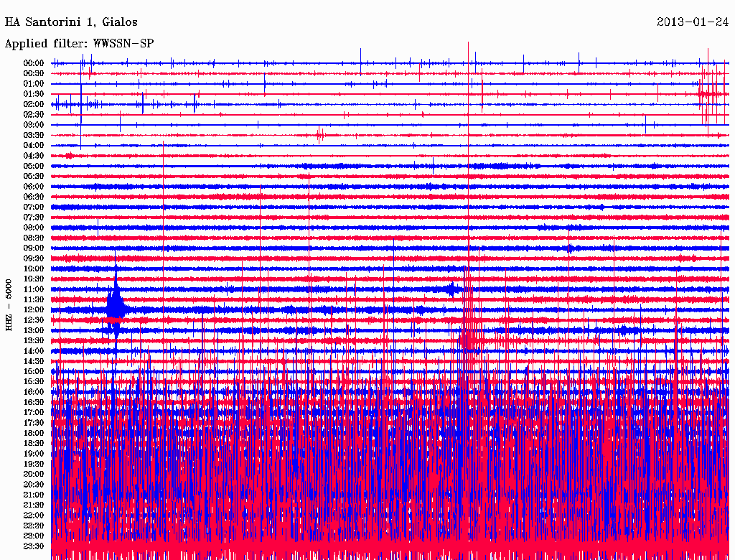Click the 17:30 time label
The height and width of the screenshot is (560, 735).
(34, 423)
